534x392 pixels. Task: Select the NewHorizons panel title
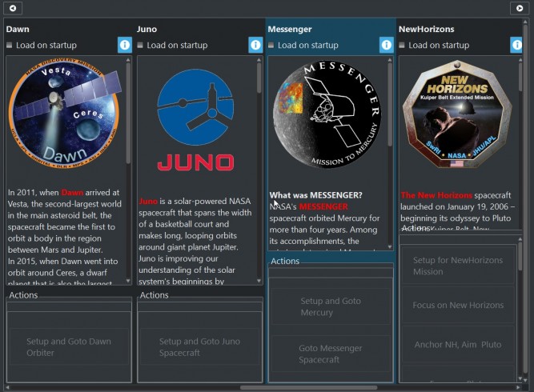pos(427,30)
